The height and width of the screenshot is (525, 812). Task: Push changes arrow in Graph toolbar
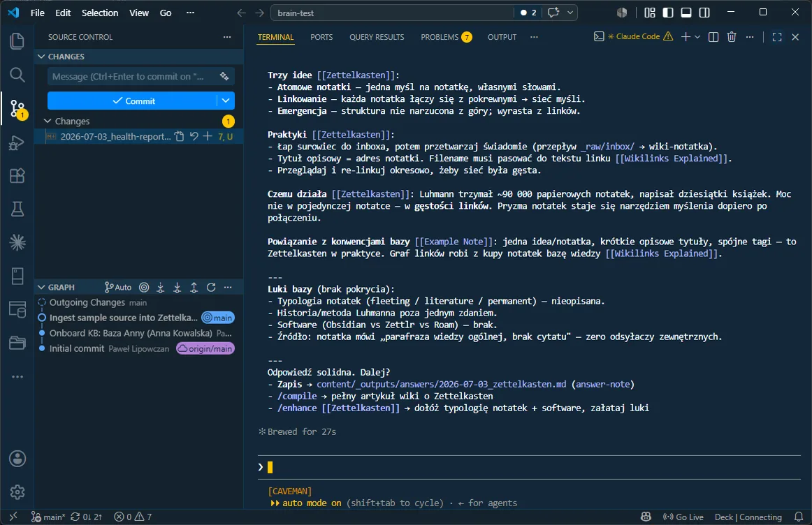click(x=194, y=288)
